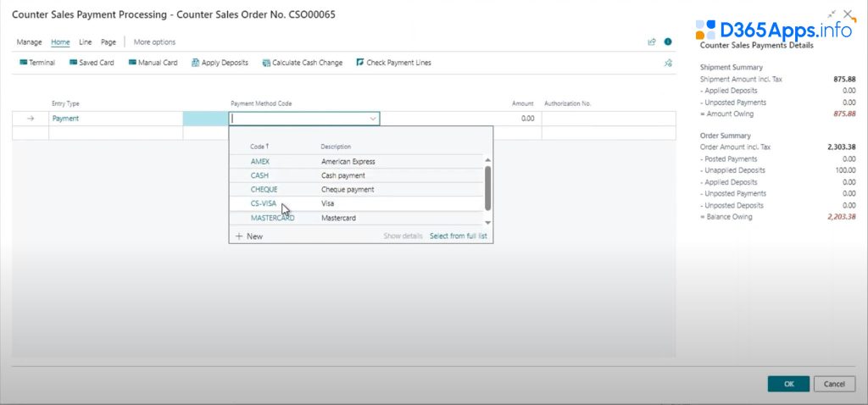Click Select from full list link

coord(458,236)
